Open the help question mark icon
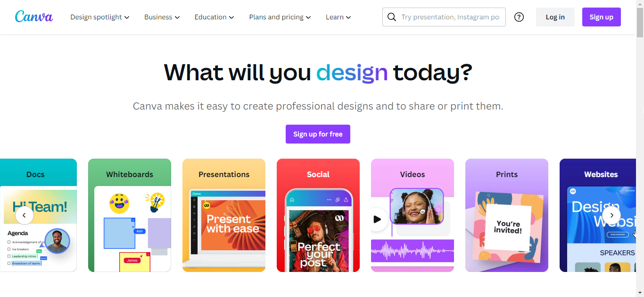 pyautogui.click(x=519, y=17)
